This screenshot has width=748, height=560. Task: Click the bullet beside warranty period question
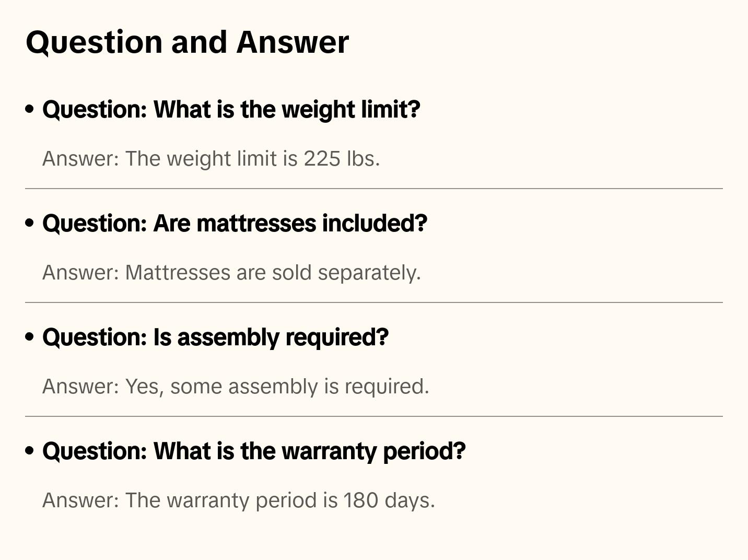(30, 451)
